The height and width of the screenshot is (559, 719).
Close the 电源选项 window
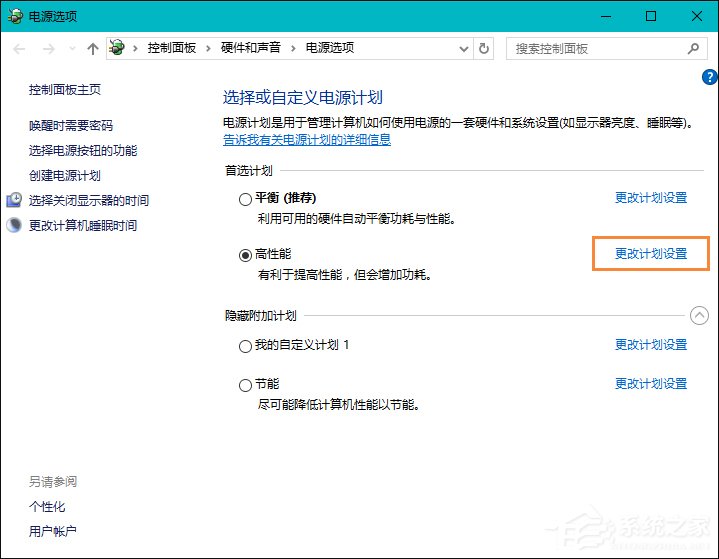697,17
